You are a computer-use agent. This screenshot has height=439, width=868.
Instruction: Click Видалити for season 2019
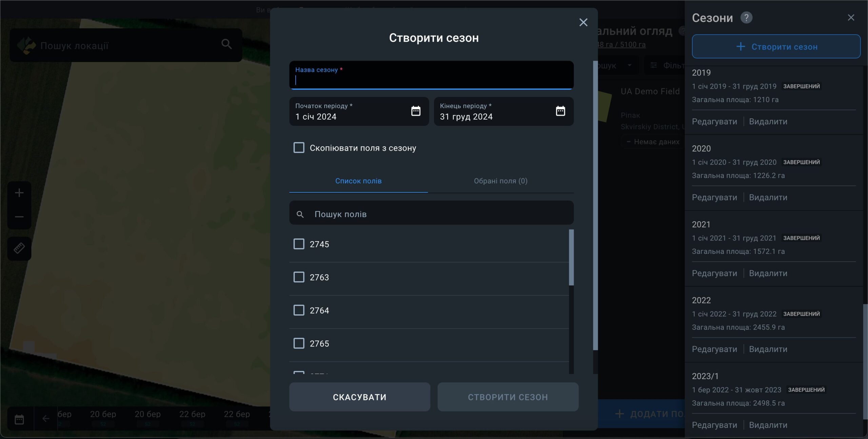(x=768, y=121)
